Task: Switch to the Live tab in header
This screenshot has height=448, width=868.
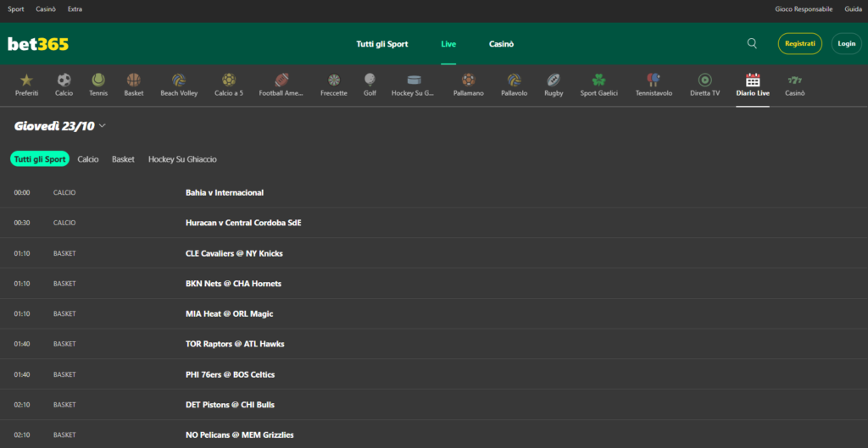Action: (448, 44)
